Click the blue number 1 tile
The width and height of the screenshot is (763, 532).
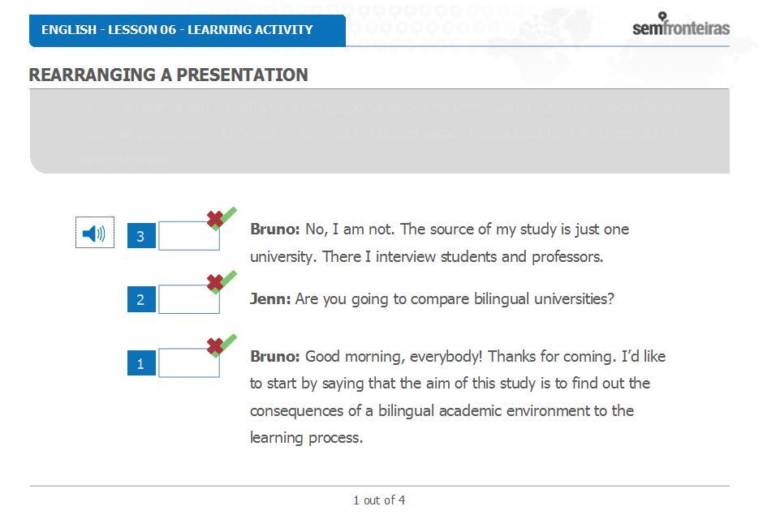[141, 363]
